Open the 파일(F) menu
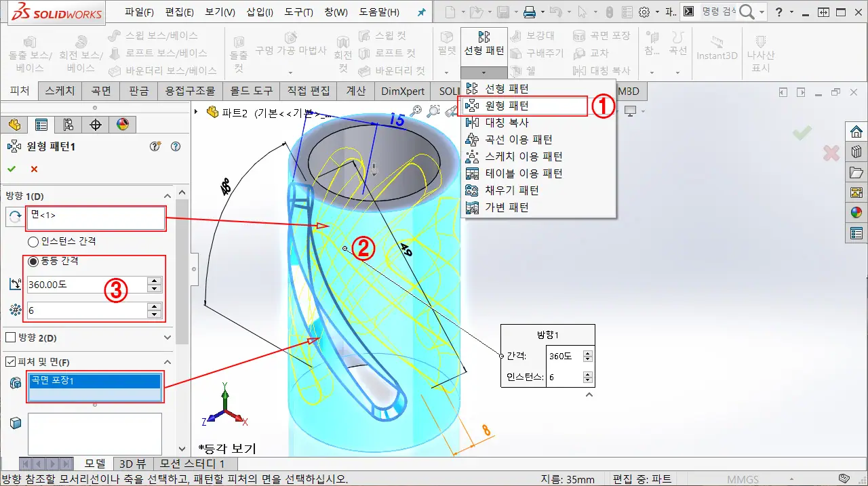This screenshot has height=486, width=868. click(x=140, y=12)
